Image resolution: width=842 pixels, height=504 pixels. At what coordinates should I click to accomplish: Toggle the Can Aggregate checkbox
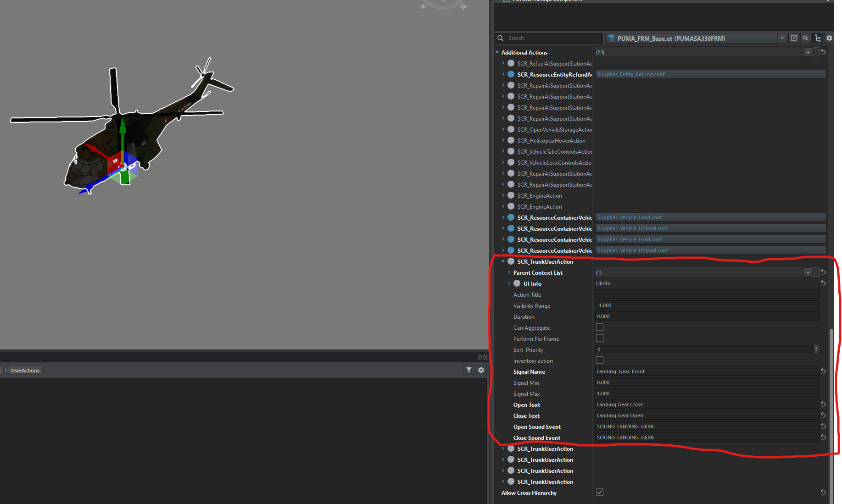(600, 327)
